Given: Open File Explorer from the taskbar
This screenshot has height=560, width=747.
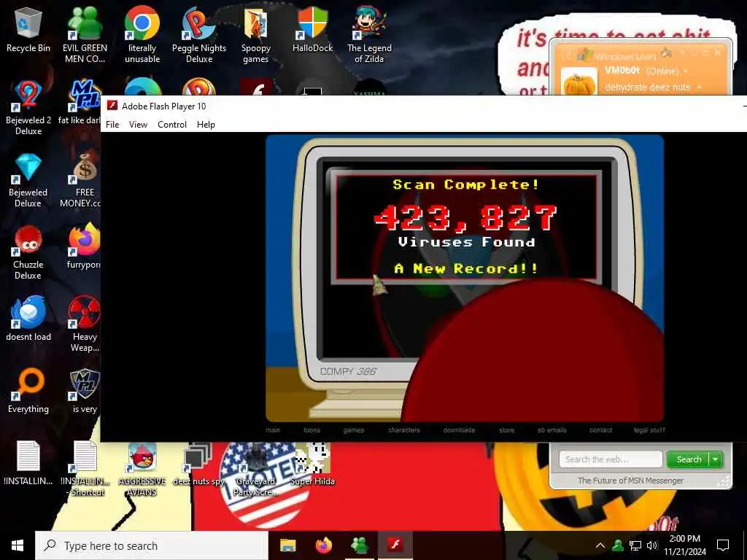Looking at the screenshot, I should click(287, 545).
